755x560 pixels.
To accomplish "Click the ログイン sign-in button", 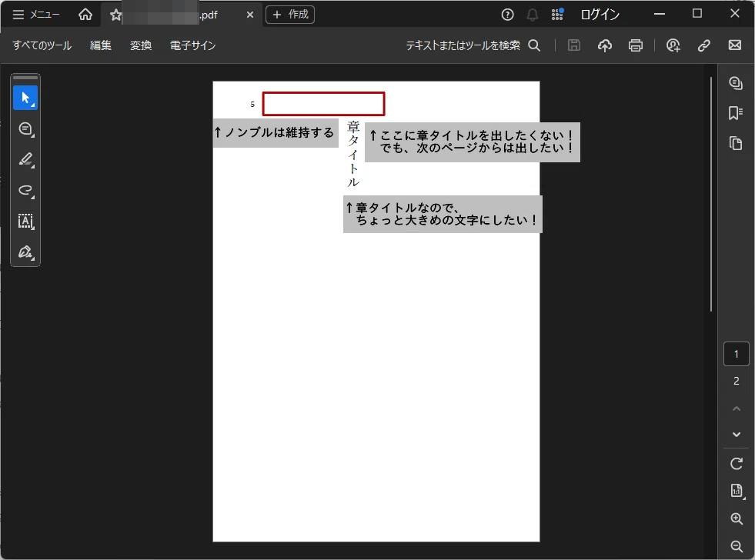I will [600, 15].
